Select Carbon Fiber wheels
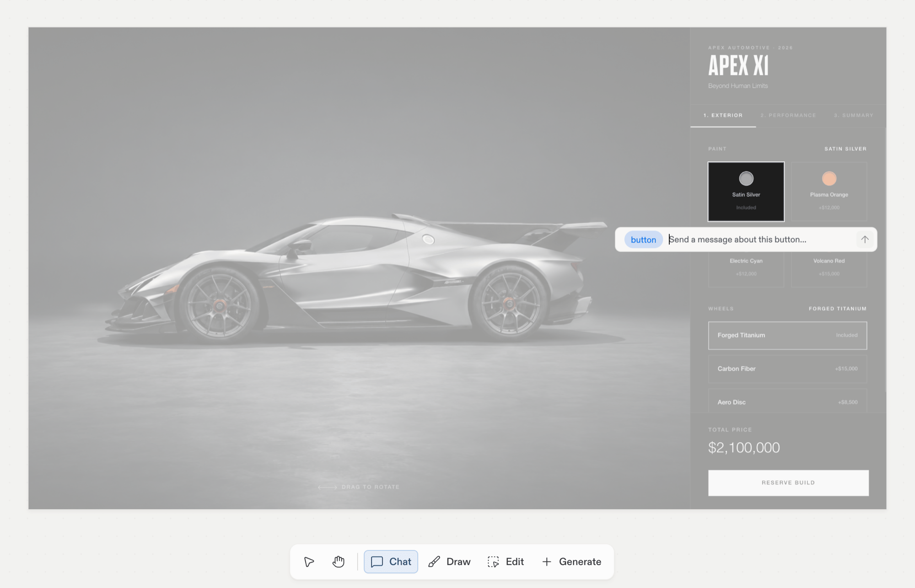 [787, 369]
